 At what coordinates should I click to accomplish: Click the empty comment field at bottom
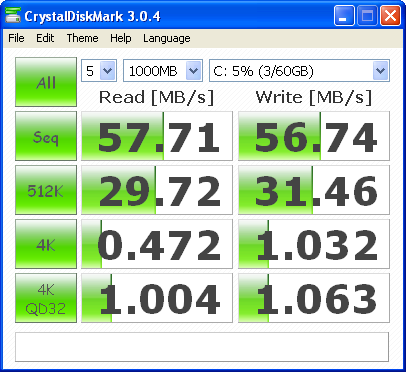tap(202, 347)
